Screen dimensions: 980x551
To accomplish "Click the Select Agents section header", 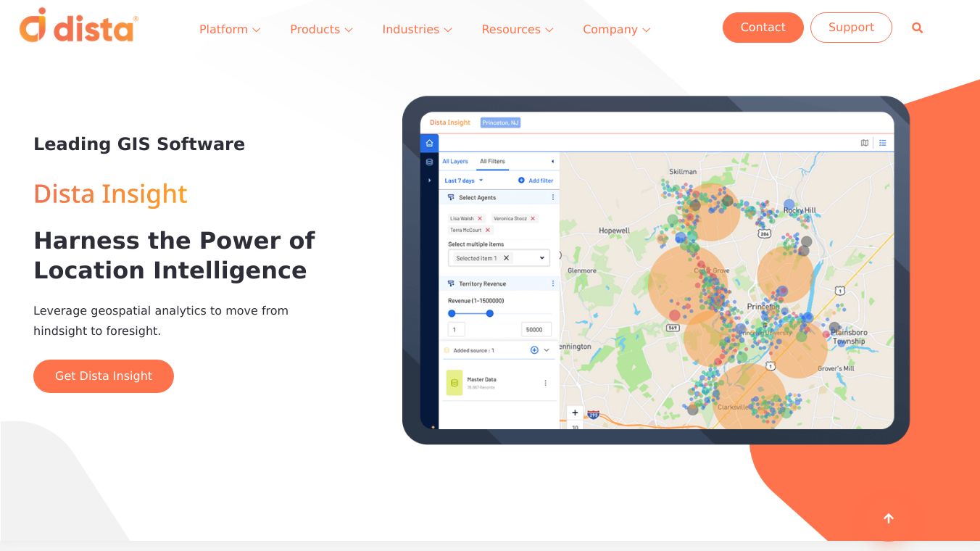I will click(x=499, y=197).
